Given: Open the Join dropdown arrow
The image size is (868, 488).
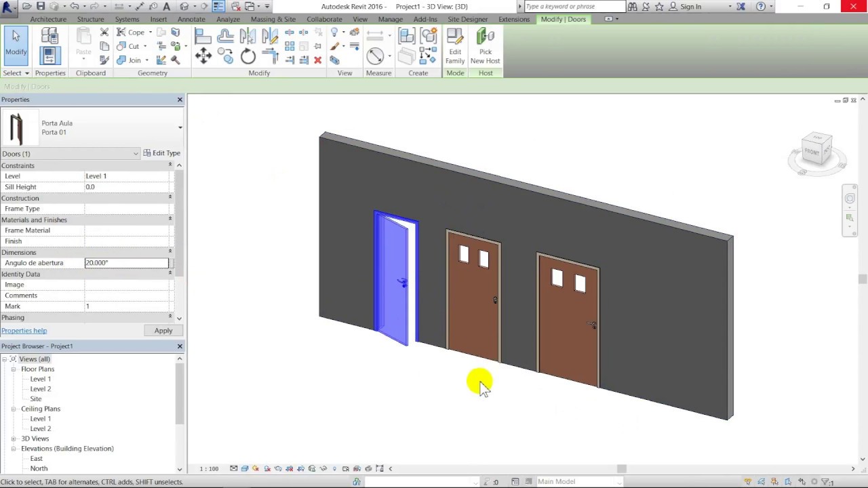Looking at the screenshot, I should (x=146, y=60).
